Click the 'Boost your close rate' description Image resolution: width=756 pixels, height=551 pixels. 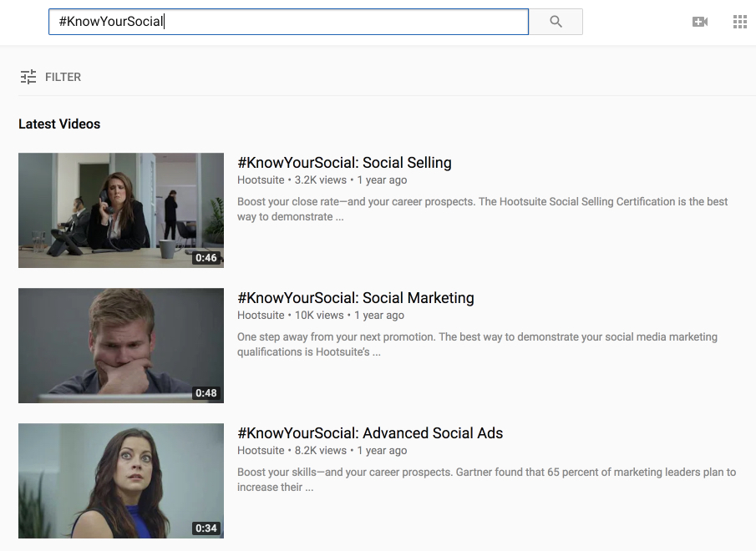(482, 209)
